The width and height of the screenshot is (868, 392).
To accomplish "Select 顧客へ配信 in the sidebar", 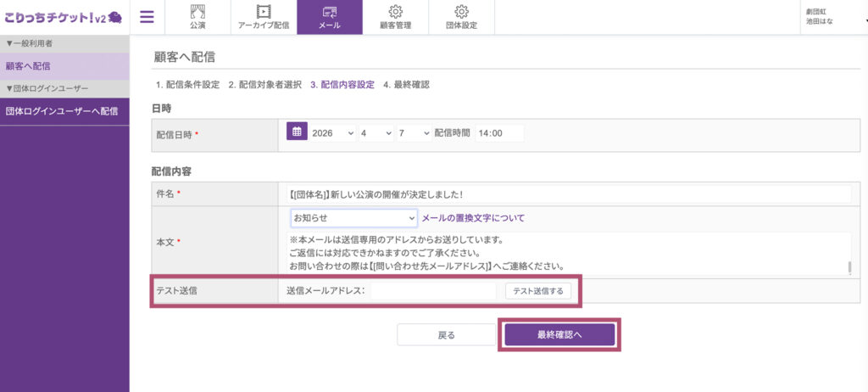I will (64, 65).
